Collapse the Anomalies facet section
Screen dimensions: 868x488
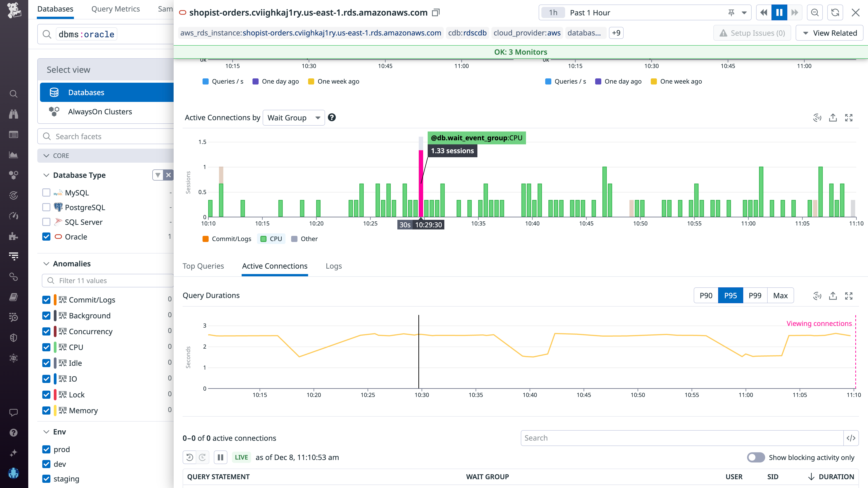46,264
